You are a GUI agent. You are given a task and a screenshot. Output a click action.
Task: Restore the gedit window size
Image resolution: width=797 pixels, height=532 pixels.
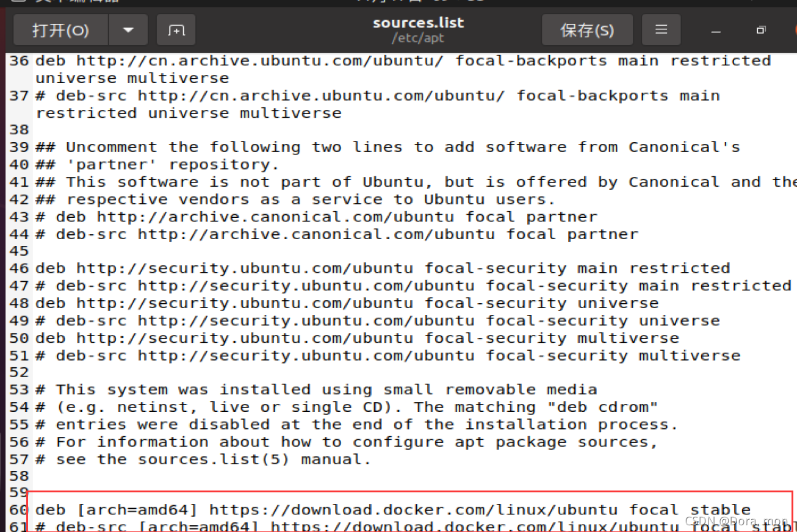tap(760, 31)
